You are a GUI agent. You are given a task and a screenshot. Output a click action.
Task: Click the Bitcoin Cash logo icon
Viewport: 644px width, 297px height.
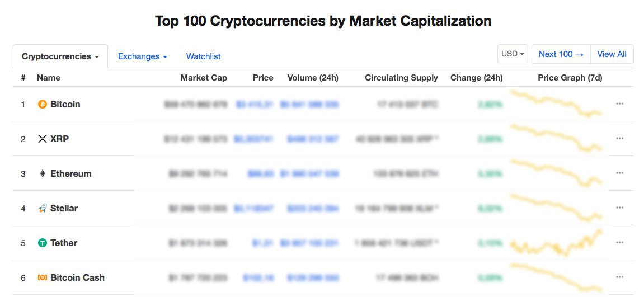tap(42, 277)
